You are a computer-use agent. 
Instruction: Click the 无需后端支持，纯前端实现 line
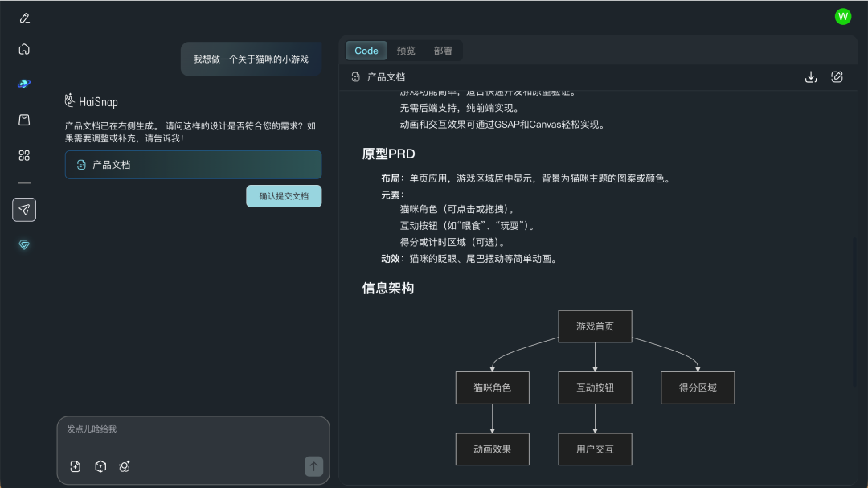click(461, 108)
